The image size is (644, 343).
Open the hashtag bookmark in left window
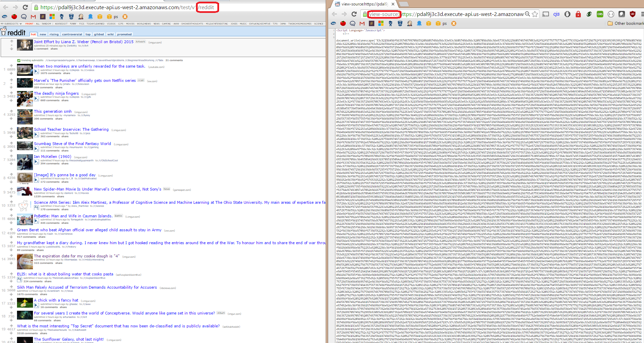tap(42, 16)
